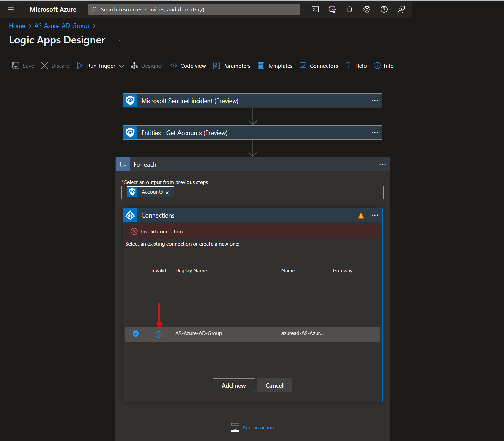Click the Sentinel shield icon on incident trigger
The height and width of the screenshot is (441, 504).
[130, 101]
